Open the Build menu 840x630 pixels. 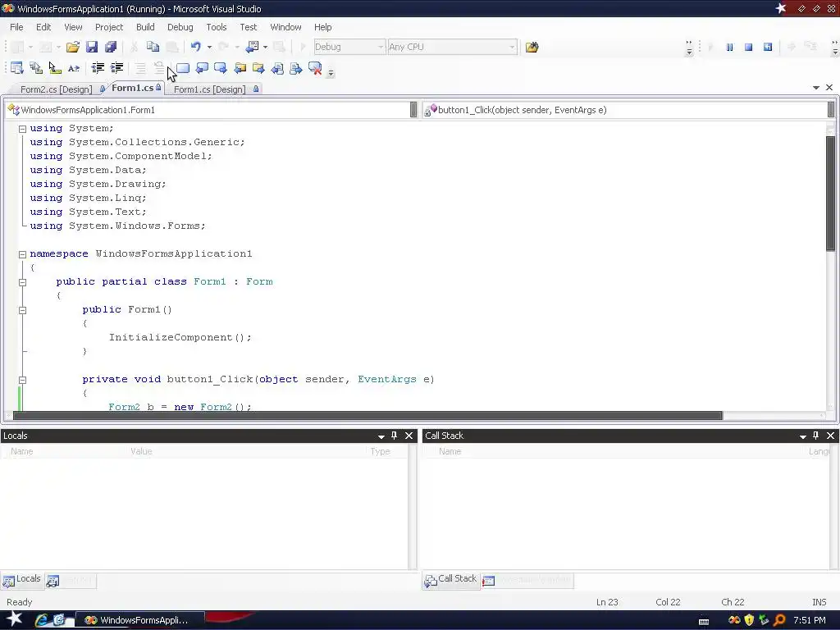click(145, 27)
